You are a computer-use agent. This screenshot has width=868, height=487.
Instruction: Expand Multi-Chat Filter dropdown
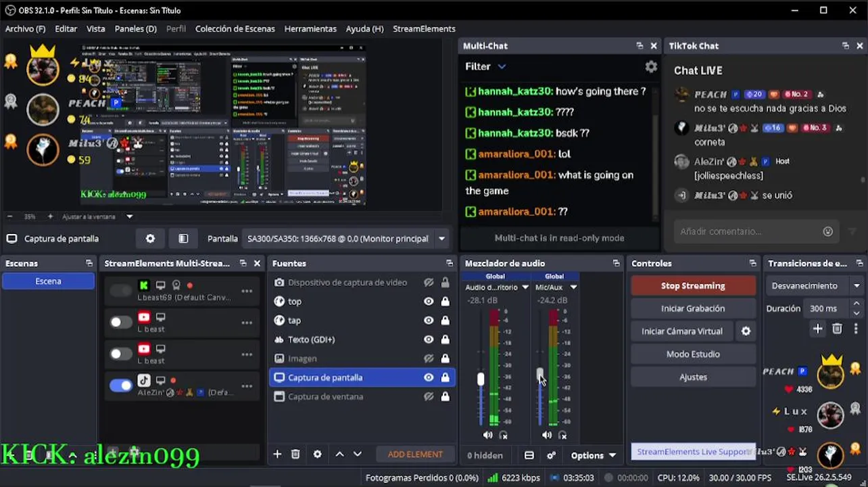[502, 66]
